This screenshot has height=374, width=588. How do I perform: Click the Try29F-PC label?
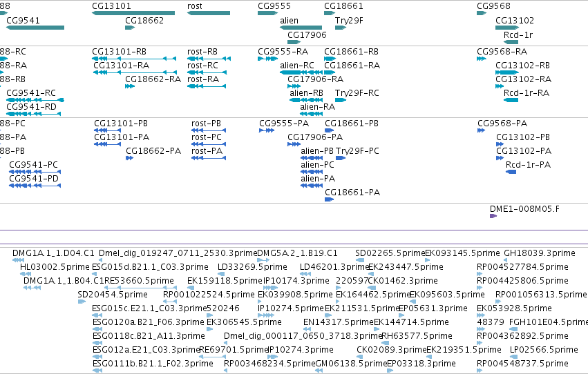click(x=357, y=151)
